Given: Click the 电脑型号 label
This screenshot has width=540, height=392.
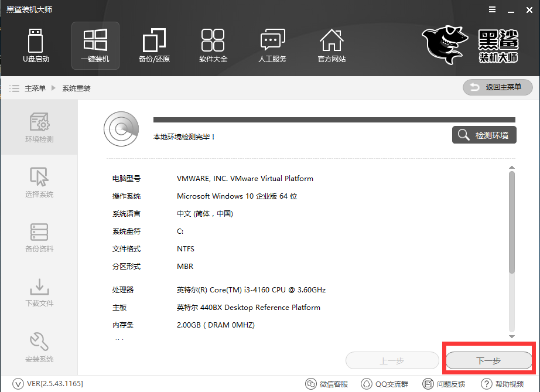Looking at the screenshot, I should click(127, 179).
